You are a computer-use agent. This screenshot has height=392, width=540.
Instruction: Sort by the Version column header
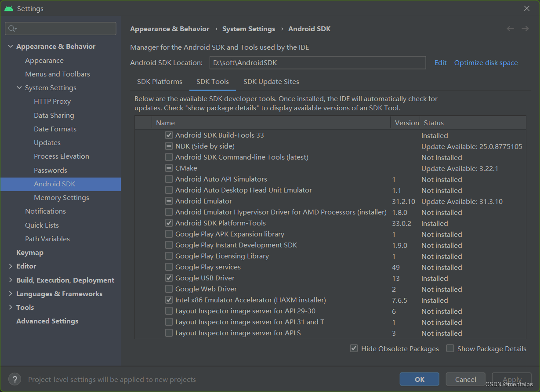pyautogui.click(x=405, y=123)
